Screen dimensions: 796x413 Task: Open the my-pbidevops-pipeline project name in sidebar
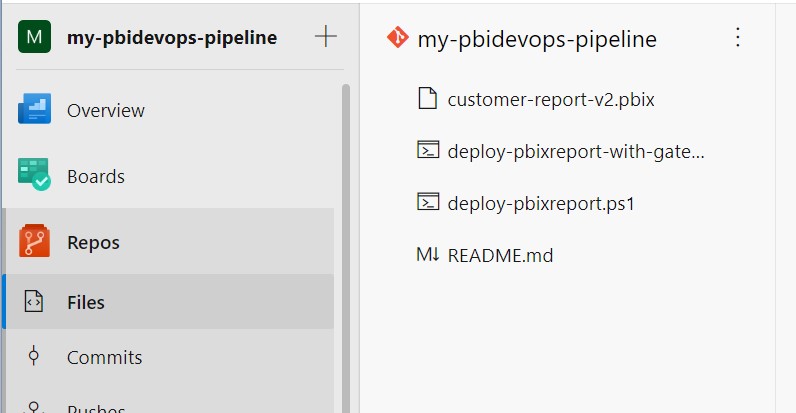[x=172, y=38]
